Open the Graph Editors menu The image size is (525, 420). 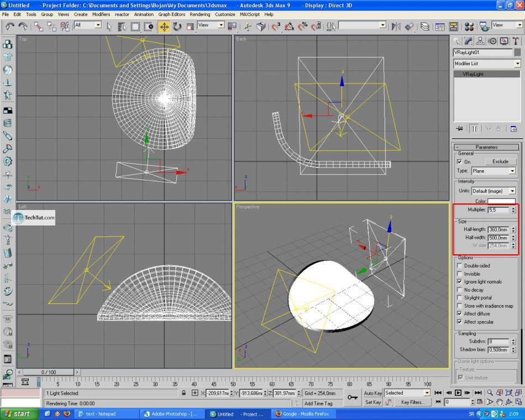pyautogui.click(x=171, y=14)
